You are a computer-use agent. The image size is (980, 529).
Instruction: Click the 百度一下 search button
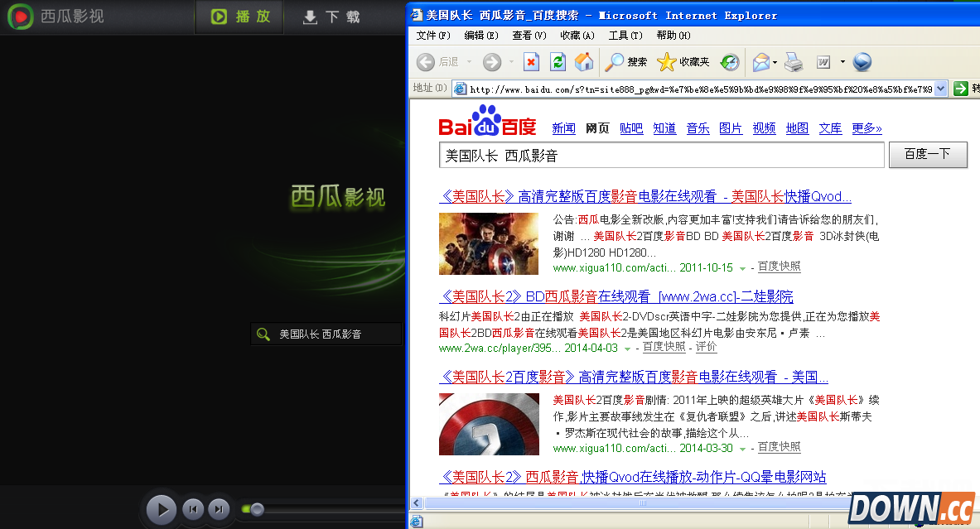point(928,154)
